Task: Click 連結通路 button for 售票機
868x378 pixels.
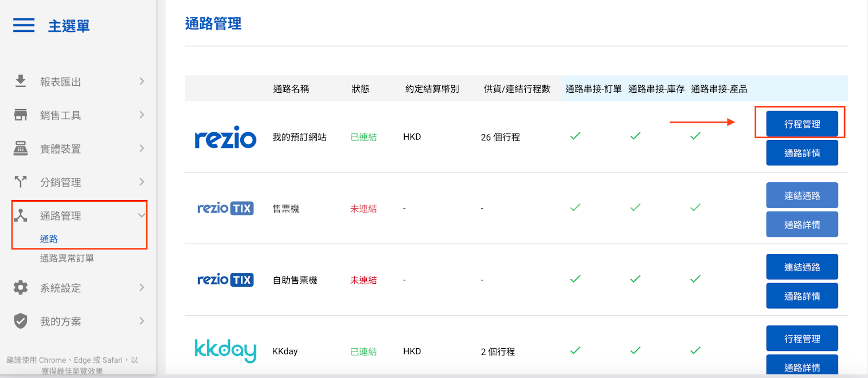Action: click(802, 195)
